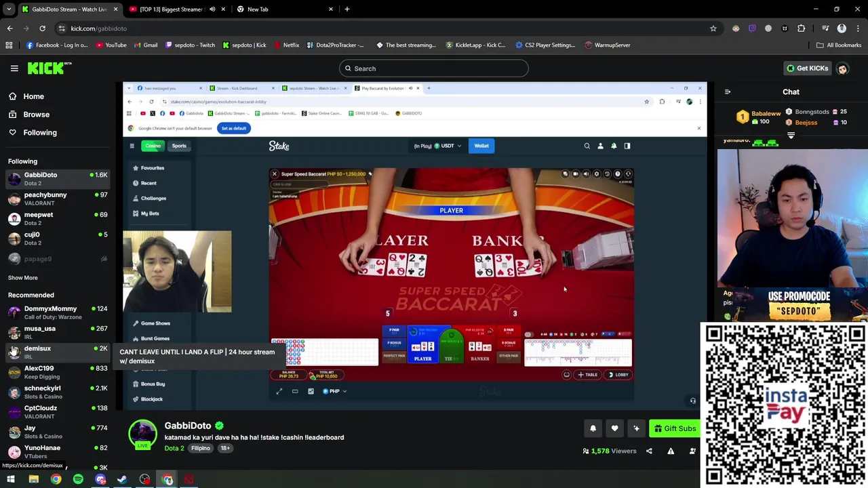This screenshot has width=868, height=488.
Task: Open your Kick profile avatar menu
Action: (842, 68)
